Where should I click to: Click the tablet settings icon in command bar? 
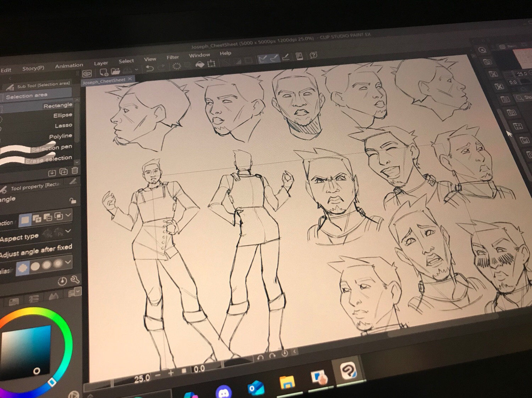(299, 56)
